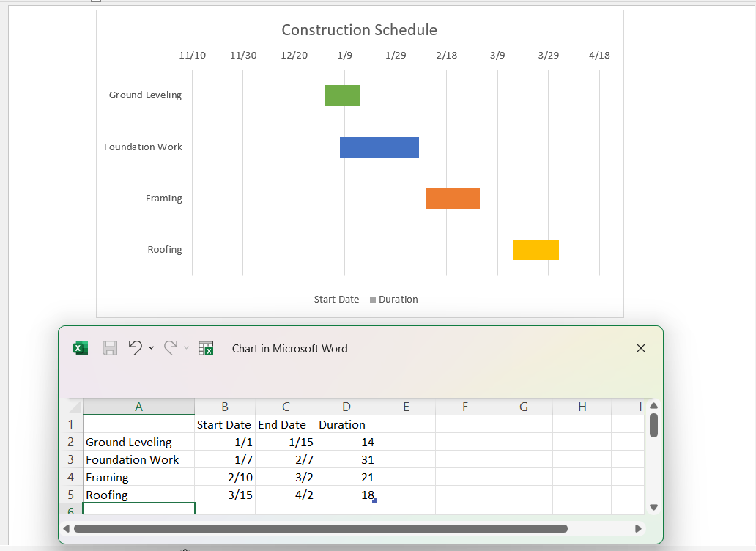Click cell containing start date 1/1
This screenshot has height=551, width=756.
click(x=225, y=442)
